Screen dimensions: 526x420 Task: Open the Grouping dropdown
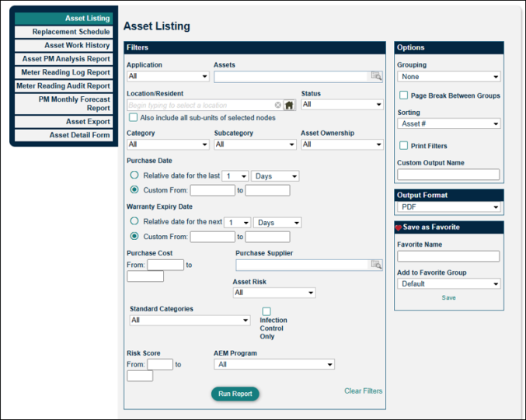tap(449, 76)
